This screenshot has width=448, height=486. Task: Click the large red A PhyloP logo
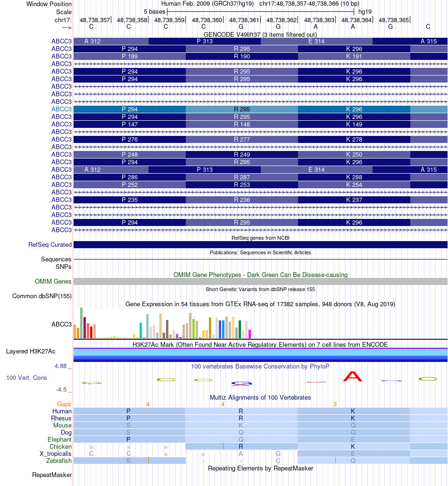pyautogui.click(x=353, y=376)
